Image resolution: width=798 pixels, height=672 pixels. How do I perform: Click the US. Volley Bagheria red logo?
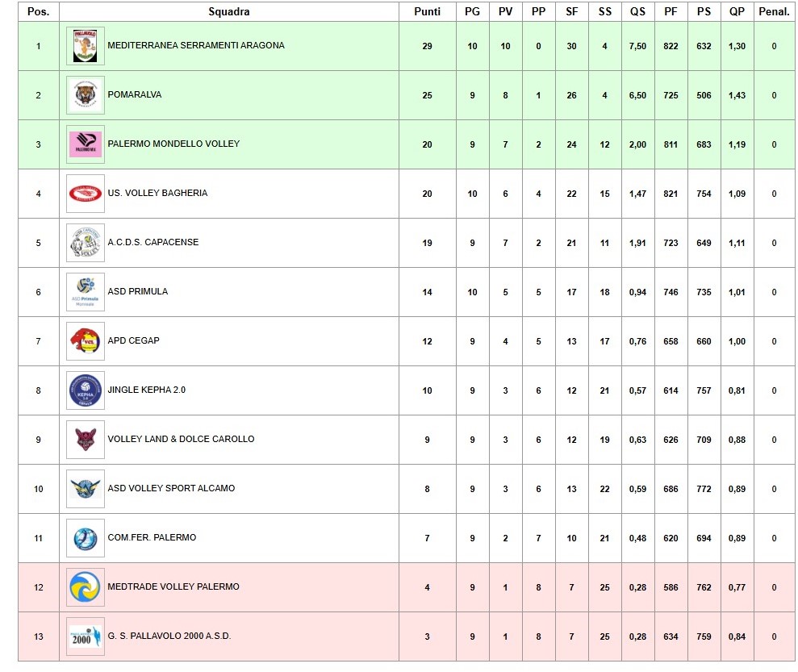point(85,194)
